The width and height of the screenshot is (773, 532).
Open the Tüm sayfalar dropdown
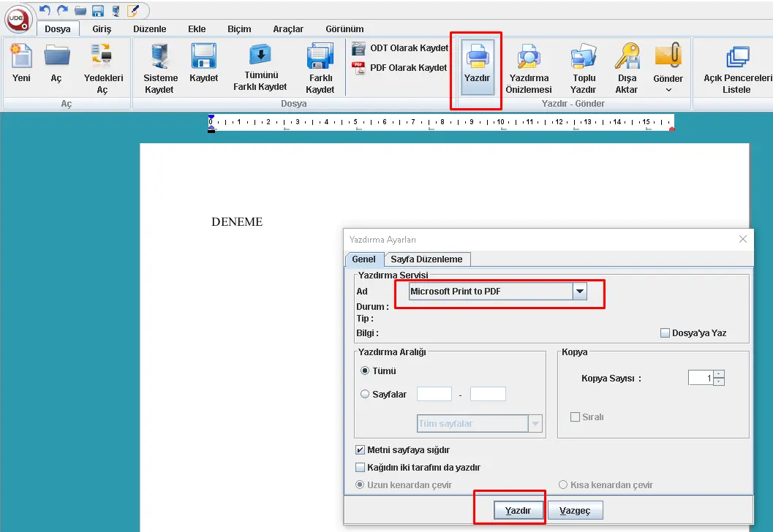pyautogui.click(x=536, y=424)
